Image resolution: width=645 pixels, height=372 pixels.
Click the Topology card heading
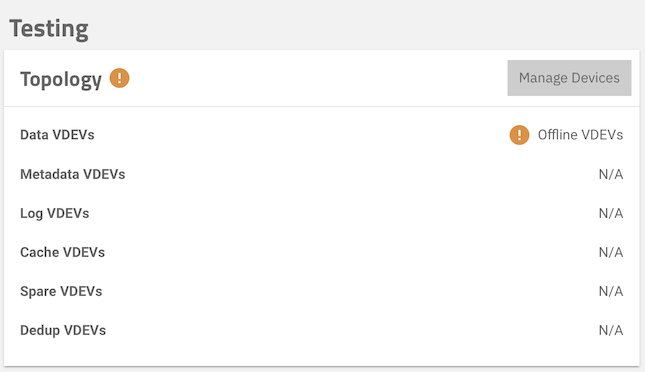click(x=61, y=79)
